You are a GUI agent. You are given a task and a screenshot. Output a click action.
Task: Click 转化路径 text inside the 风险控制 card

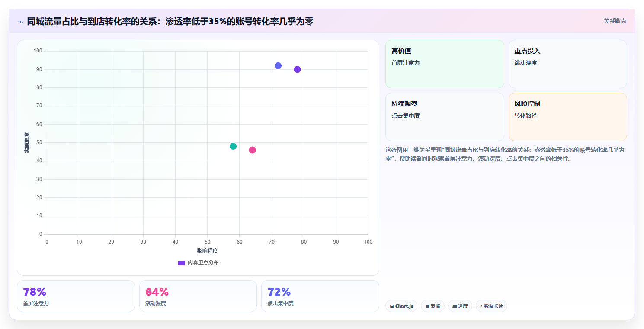coord(525,116)
